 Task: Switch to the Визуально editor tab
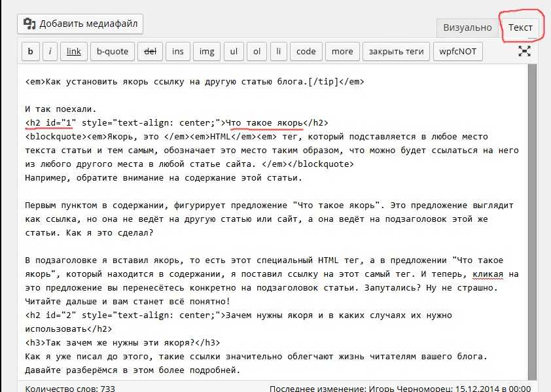click(467, 27)
